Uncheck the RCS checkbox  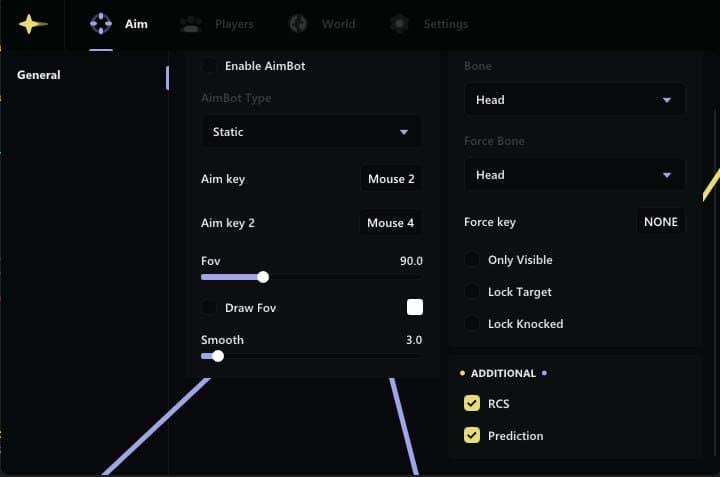pos(472,404)
